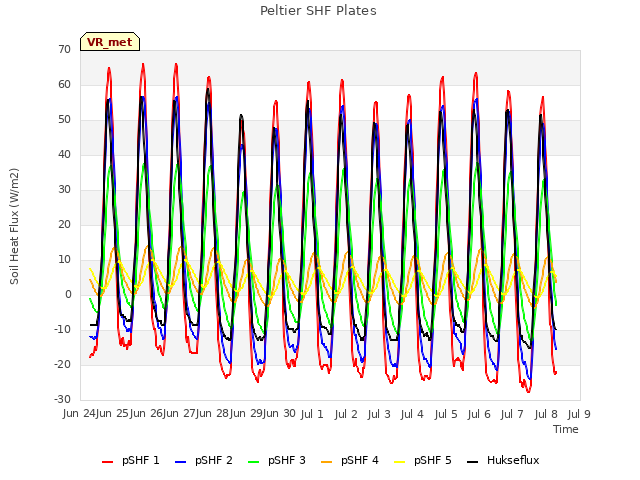The height and width of the screenshot is (480, 640).
Task: Click the Time x-axis label
Action: coord(566,429)
